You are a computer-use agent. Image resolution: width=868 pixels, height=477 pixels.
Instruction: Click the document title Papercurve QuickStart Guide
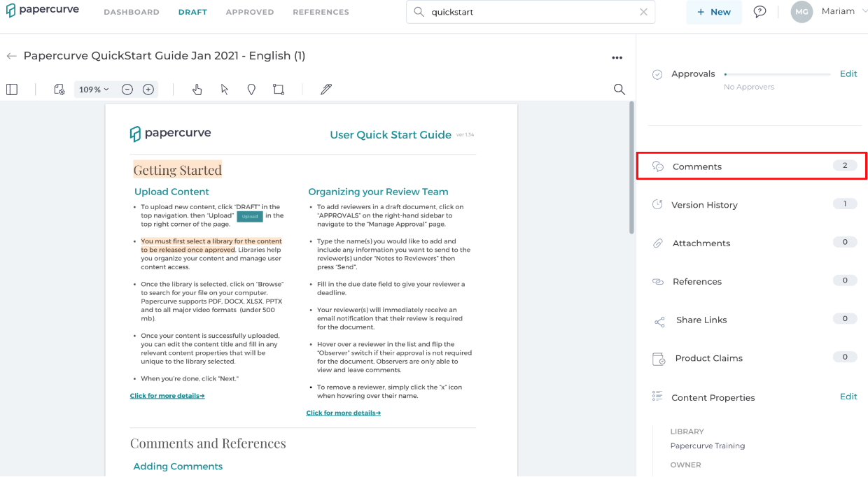pyautogui.click(x=164, y=56)
